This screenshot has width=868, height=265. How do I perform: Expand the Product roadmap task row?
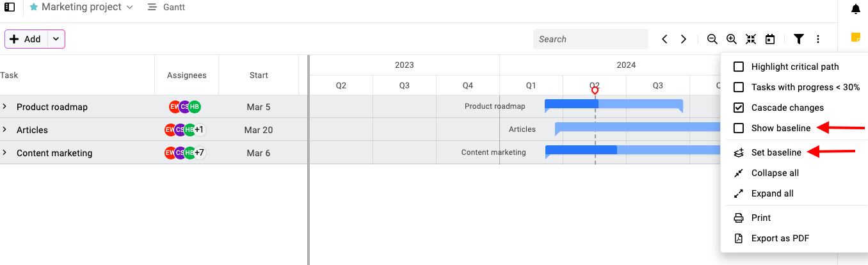(x=4, y=107)
